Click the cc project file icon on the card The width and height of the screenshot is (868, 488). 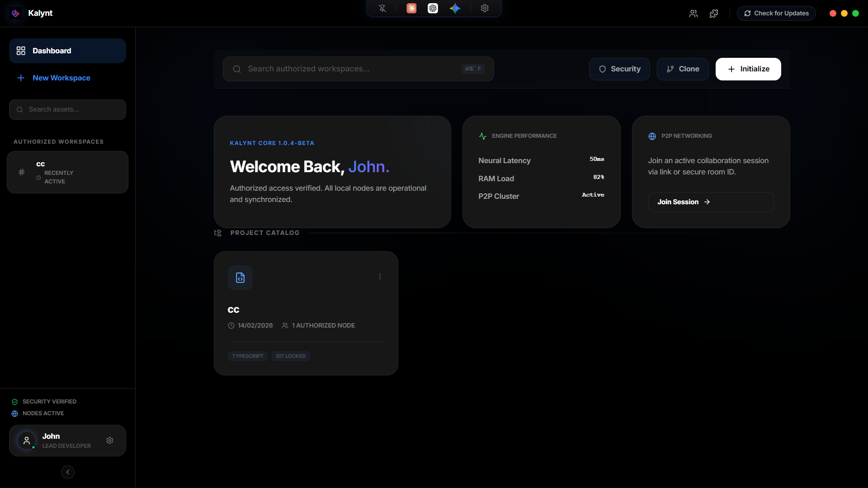240,277
